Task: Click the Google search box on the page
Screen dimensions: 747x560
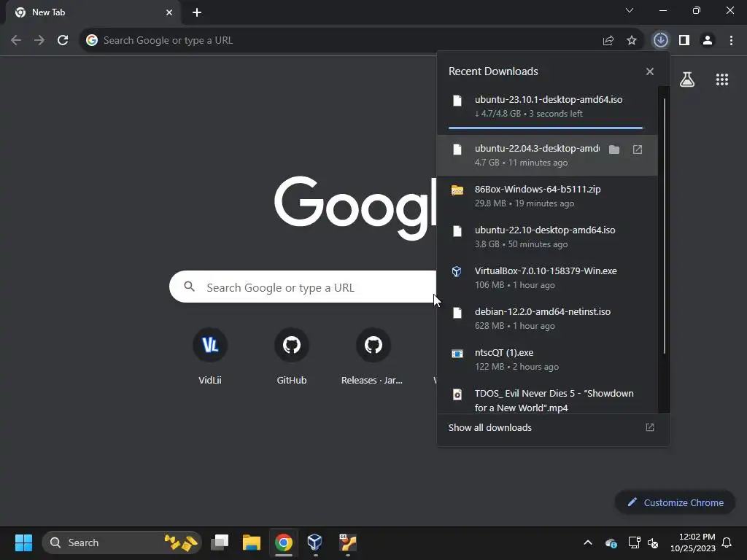Action: (x=303, y=287)
